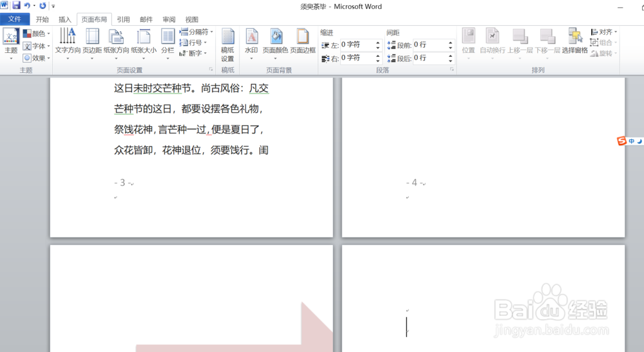This screenshot has width=644, height=352.
Task: Open the File (文件) tab
Action: pos(15,19)
